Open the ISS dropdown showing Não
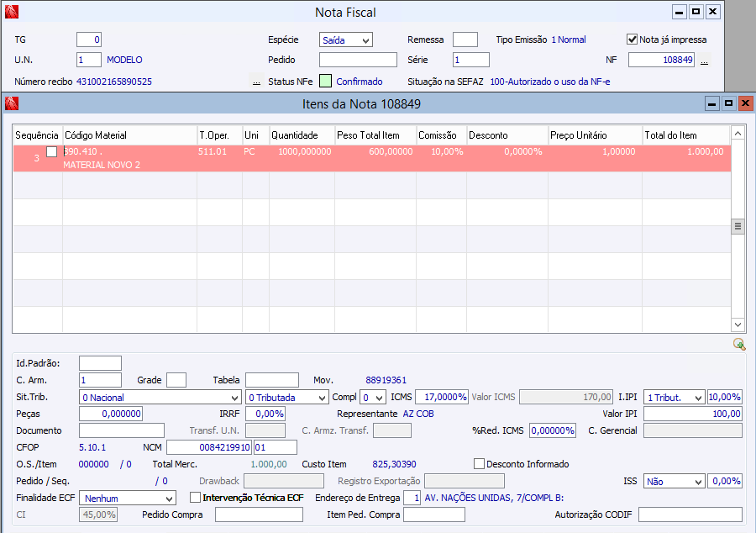This screenshot has height=533, width=756. [674, 481]
